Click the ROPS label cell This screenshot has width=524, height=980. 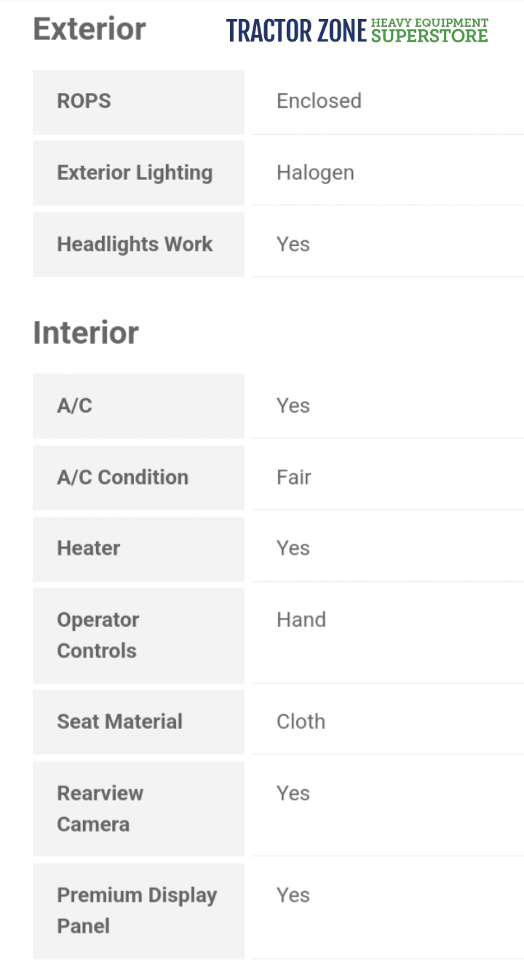[84, 101]
